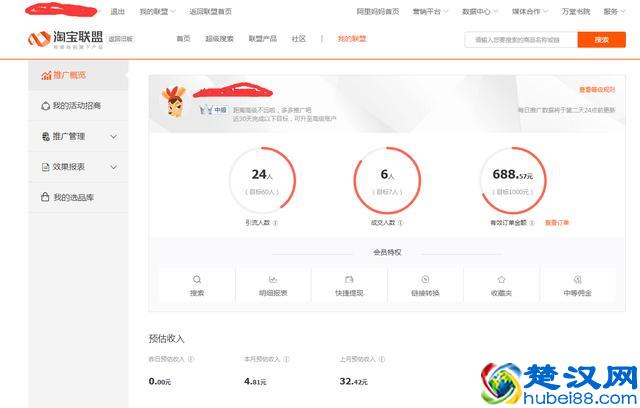Click info icon beside 有效订单金额

click(532, 223)
